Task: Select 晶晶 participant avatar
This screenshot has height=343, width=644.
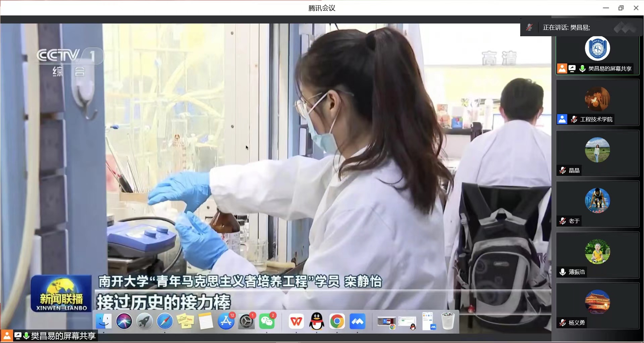Action: [597, 150]
